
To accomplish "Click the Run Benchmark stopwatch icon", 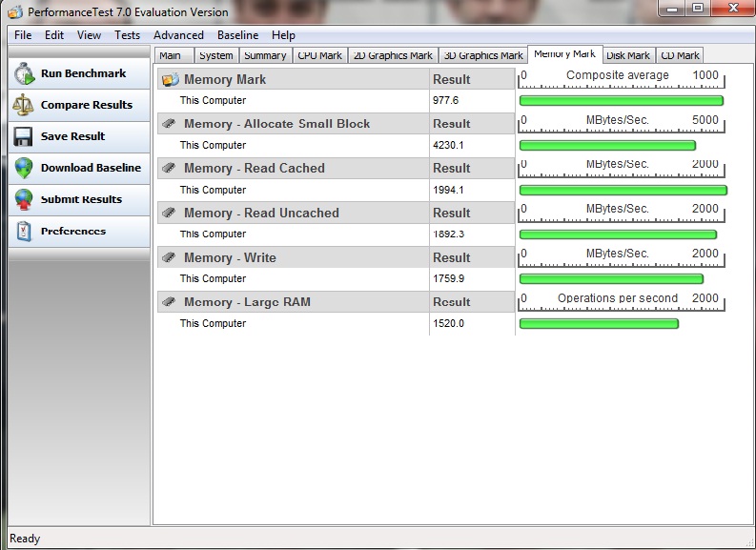I will tap(24, 74).
